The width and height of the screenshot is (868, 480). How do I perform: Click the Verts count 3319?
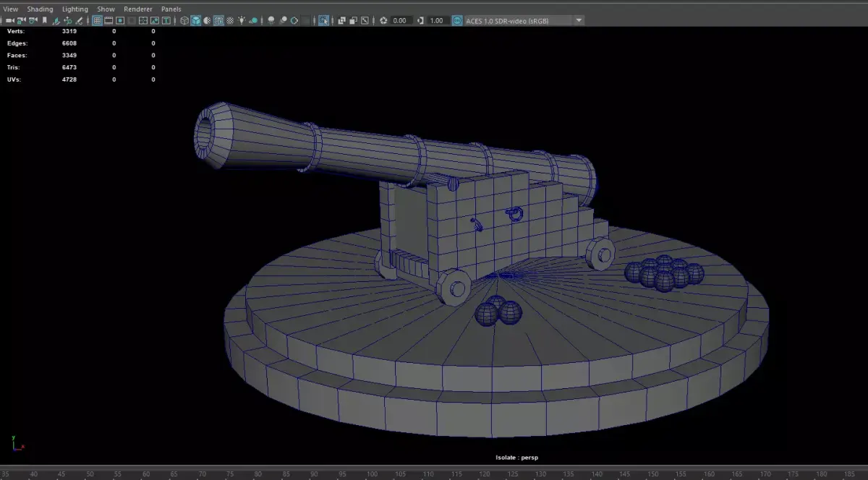click(x=69, y=31)
